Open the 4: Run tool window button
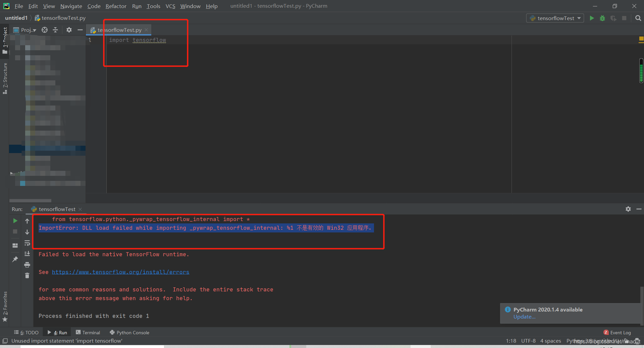The image size is (644, 348). tap(57, 332)
